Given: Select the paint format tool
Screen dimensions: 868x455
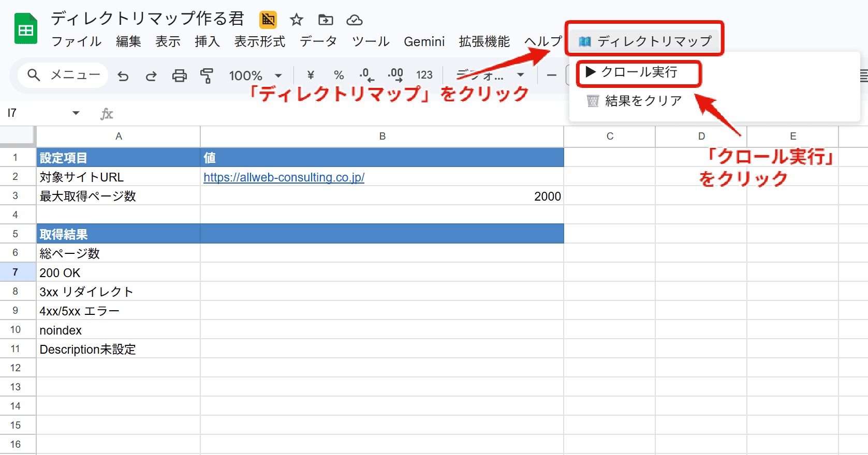Looking at the screenshot, I should pos(207,76).
